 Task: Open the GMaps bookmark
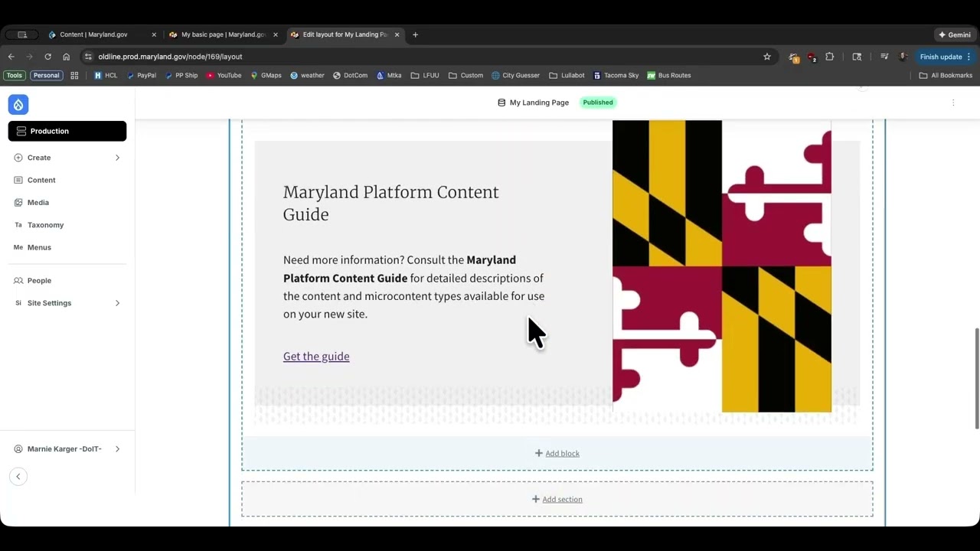266,75
